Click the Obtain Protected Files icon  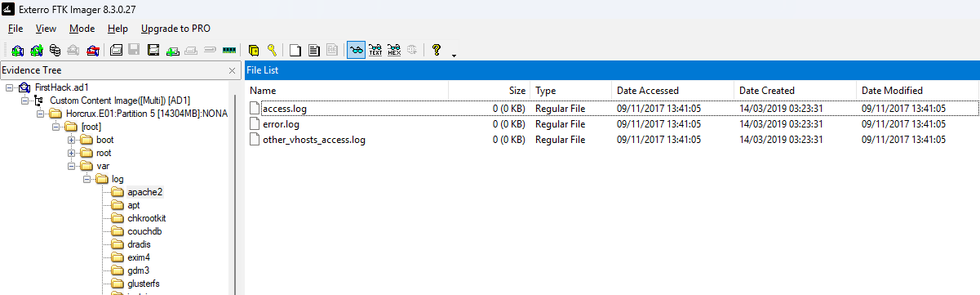[254, 50]
